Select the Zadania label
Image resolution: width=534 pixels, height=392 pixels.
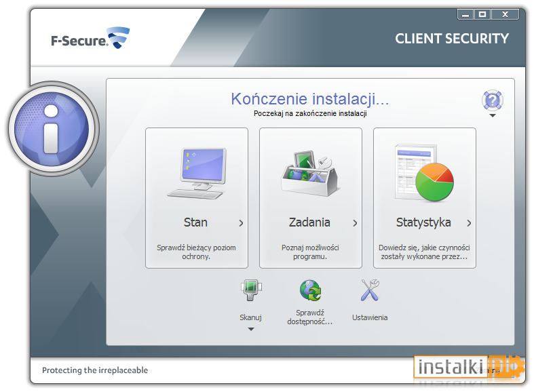[x=309, y=222]
